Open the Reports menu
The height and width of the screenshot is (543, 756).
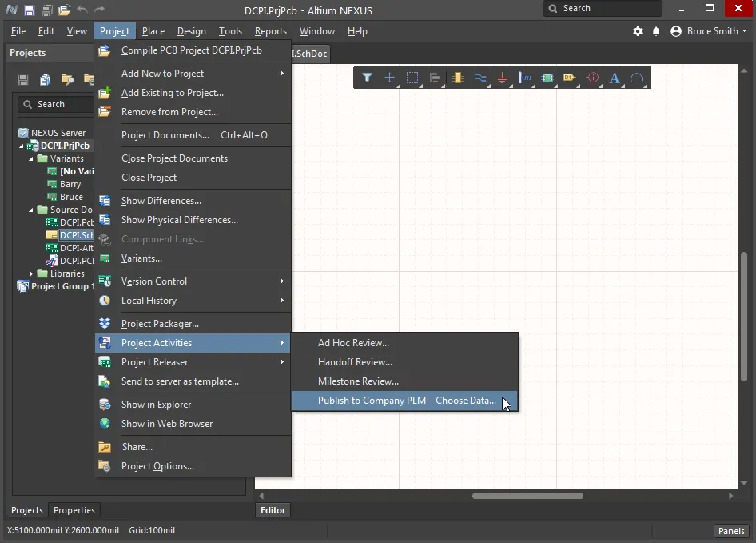click(x=270, y=31)
